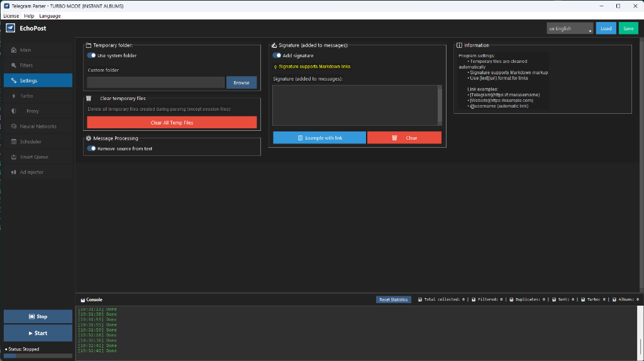Open the Smart Queue section
Viewport: 644px width, 361px height.
[x=38, y=157]
